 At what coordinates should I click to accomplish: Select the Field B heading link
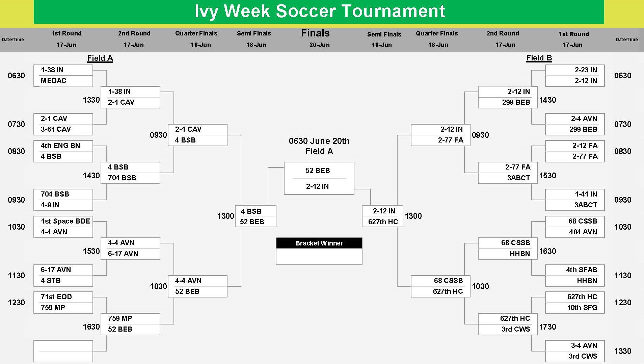click(539, 58)
